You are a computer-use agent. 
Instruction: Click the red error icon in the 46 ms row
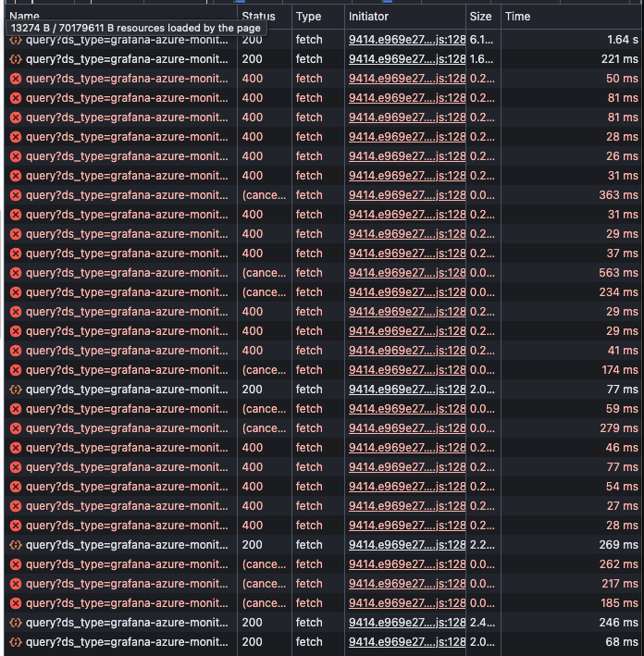point(16,448)
